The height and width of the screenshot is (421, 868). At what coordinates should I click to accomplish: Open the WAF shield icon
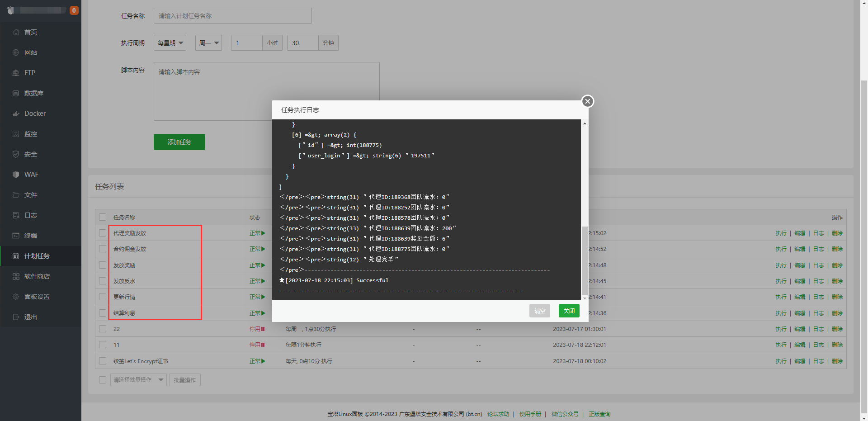[x=16, y=175]
